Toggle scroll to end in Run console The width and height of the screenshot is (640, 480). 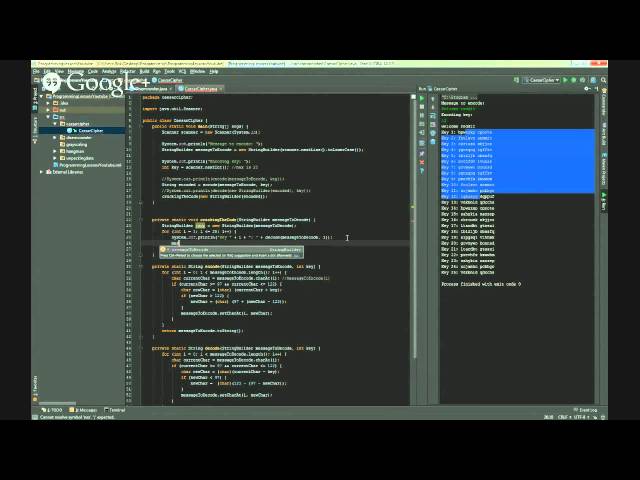[433, 124]
